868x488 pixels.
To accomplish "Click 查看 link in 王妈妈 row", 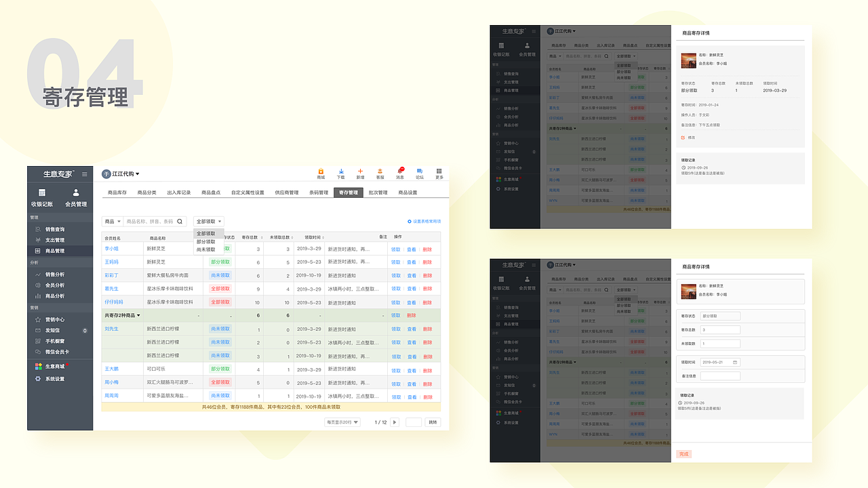I will [412, 262].
